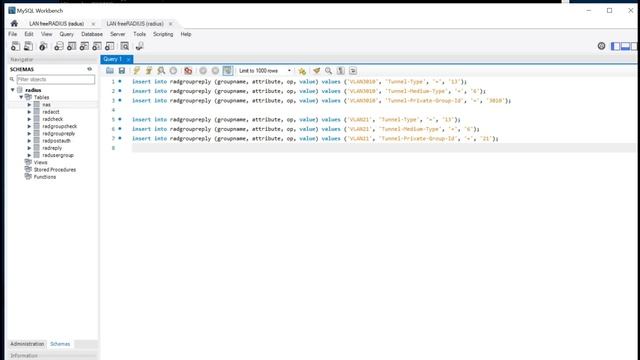
Task: Toggle stop-on-error execution mode
Action: [188, 71]
